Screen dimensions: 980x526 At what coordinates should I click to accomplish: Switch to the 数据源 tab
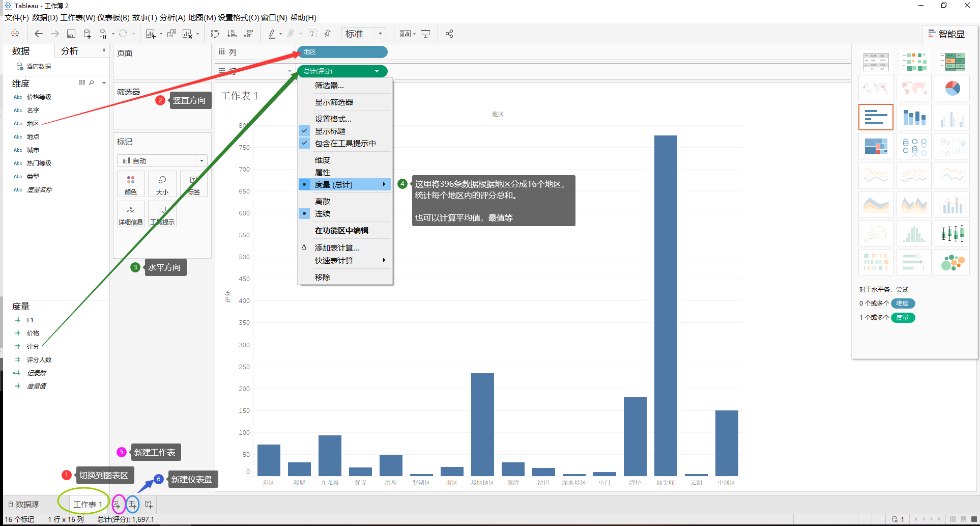(x=24, y=504)
